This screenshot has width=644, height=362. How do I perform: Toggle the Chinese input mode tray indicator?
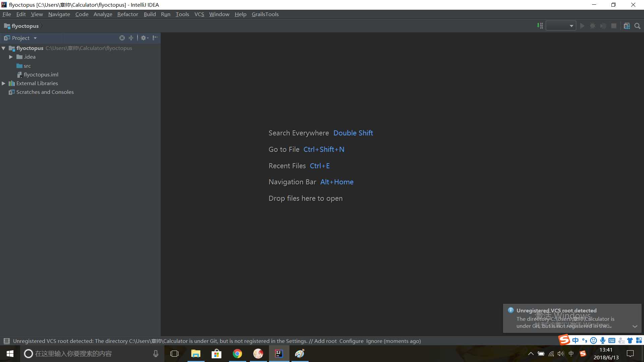[571, 354]
